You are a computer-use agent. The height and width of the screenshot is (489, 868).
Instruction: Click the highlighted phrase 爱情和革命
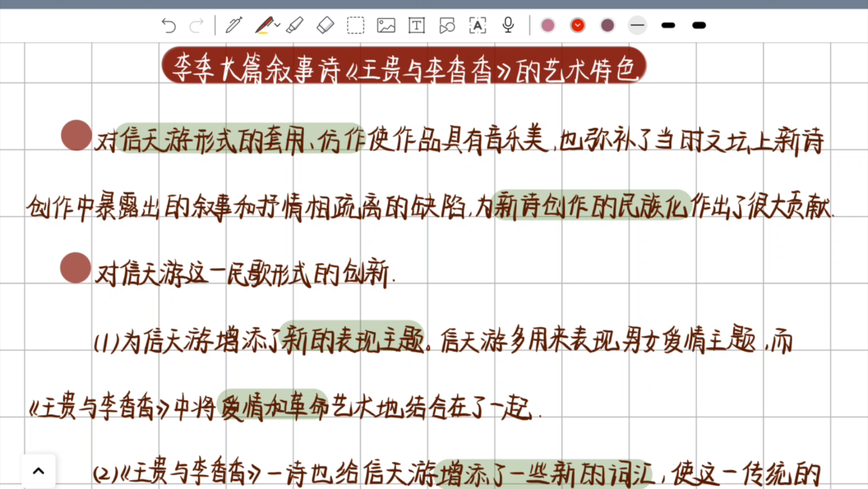[273, 405]
